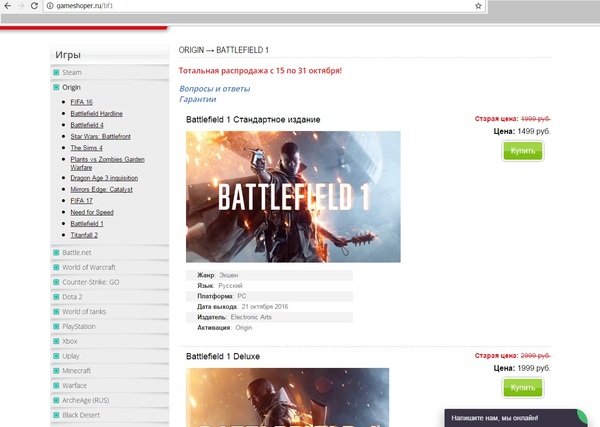The image size is (600, 427).
Task: Open the Гарантии link
Action: point(197,99)
